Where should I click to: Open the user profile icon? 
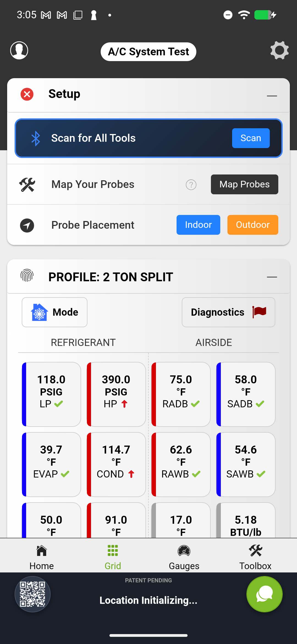point(19,51)
